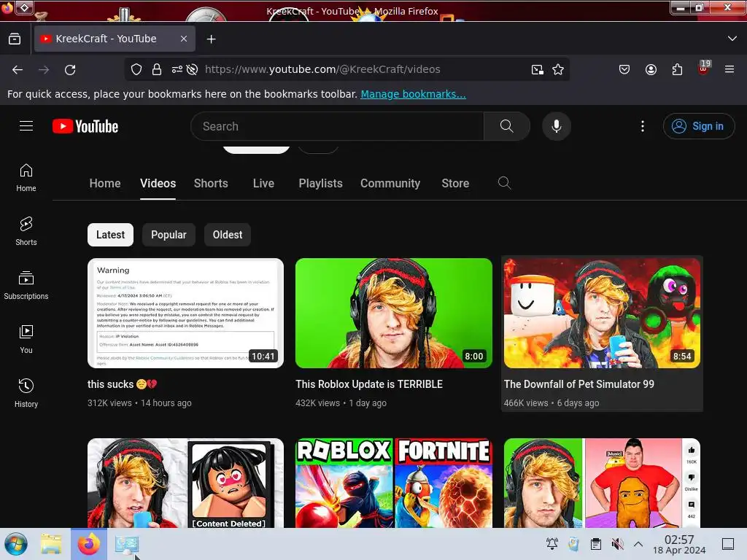Switch to the Live tab

(263, 183)
